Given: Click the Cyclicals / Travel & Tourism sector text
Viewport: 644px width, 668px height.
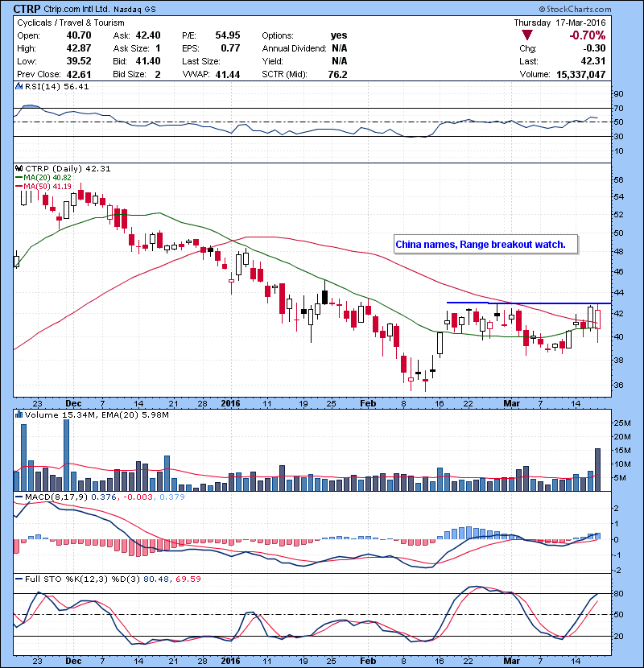Looking at the screenshot, I should coord(71,23).
